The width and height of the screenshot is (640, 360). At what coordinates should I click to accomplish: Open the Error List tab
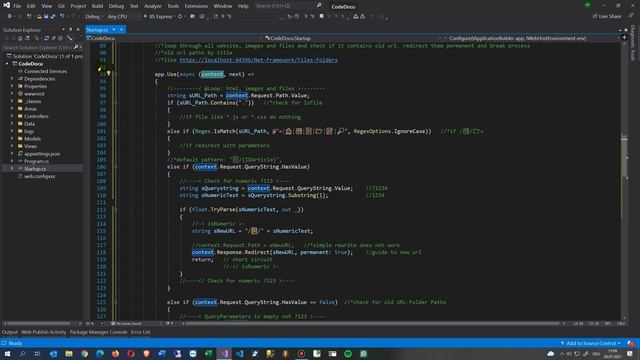140,332
